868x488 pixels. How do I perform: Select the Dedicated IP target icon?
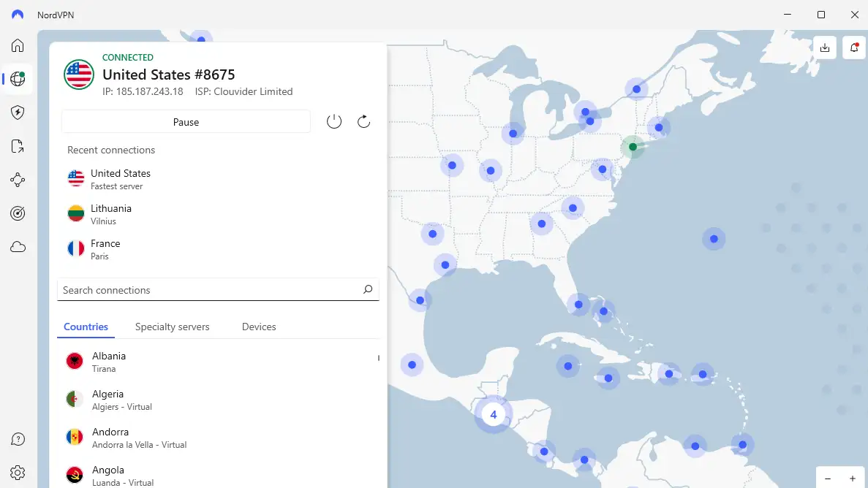tap(18, 213)
